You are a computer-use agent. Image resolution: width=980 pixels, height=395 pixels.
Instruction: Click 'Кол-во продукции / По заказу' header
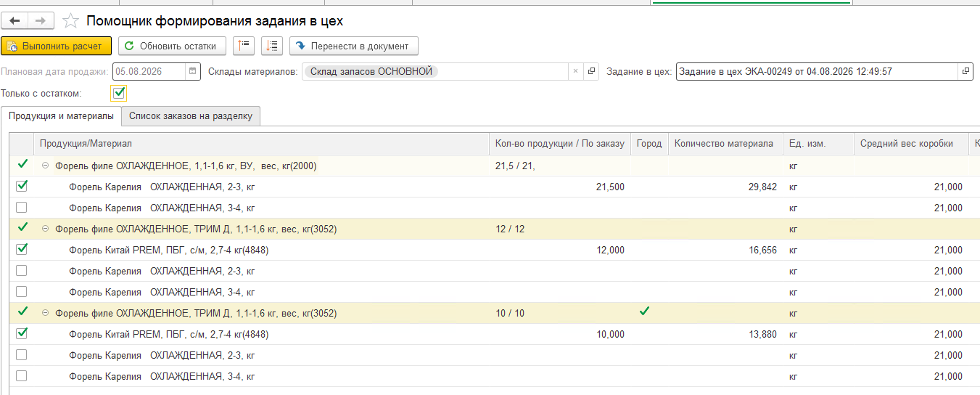click(x=560, y=144)
